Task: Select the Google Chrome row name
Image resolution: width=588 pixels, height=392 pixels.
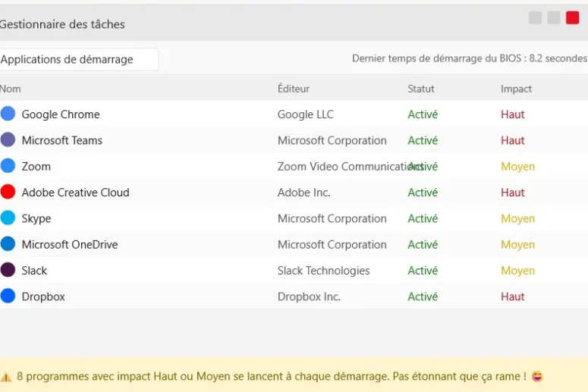Action: point(61,114)
